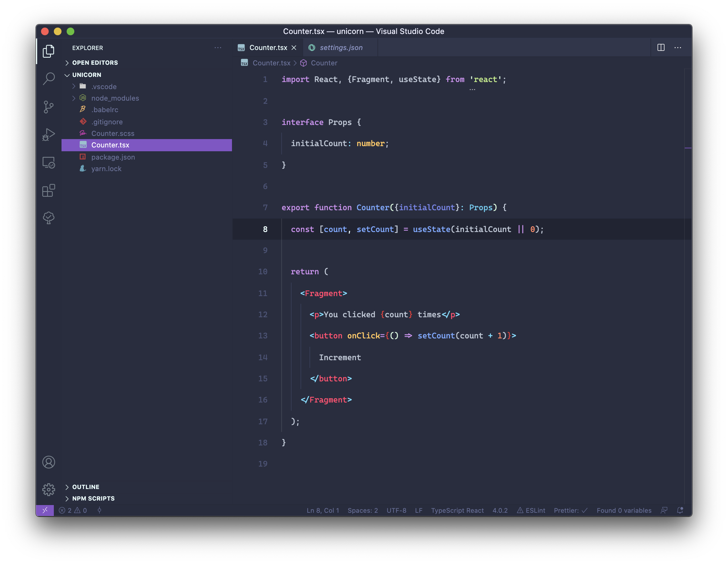The image size is (728, 564).
Task: Click the Search icon in sidebar
Action: [x=49, y=78]
